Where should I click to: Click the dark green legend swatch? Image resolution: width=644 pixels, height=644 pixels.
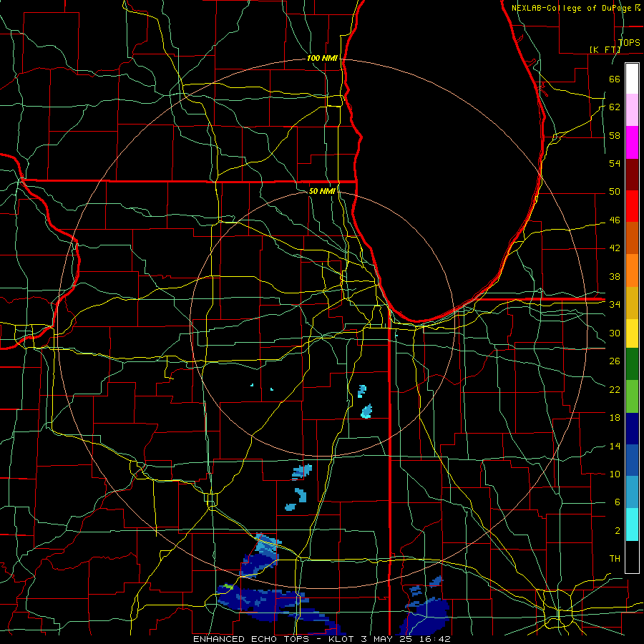click(x=632, y=364)
